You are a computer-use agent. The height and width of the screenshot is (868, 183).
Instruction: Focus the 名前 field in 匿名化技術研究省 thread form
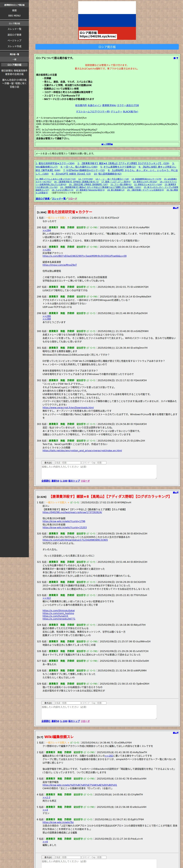click(x=68, y=463)
